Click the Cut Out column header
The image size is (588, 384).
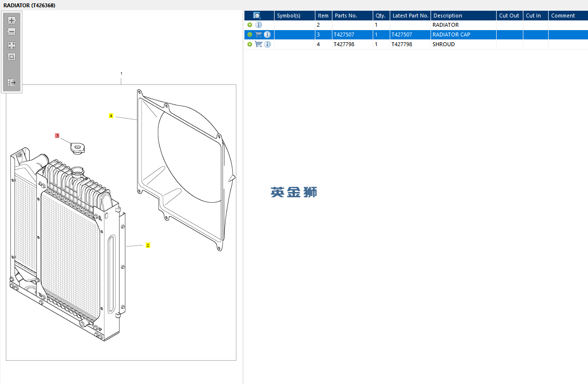[509, 16]
